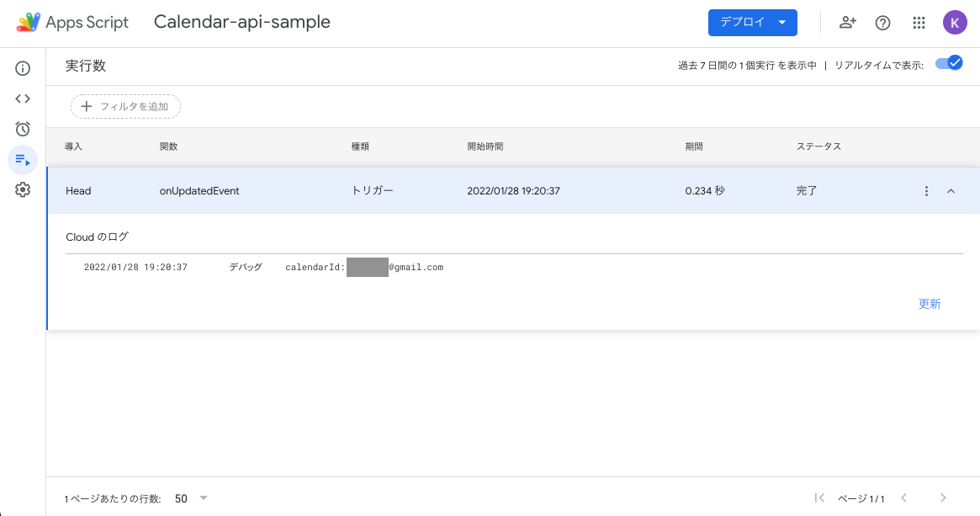Open the Help question mark icon

(x=882, y=23)
